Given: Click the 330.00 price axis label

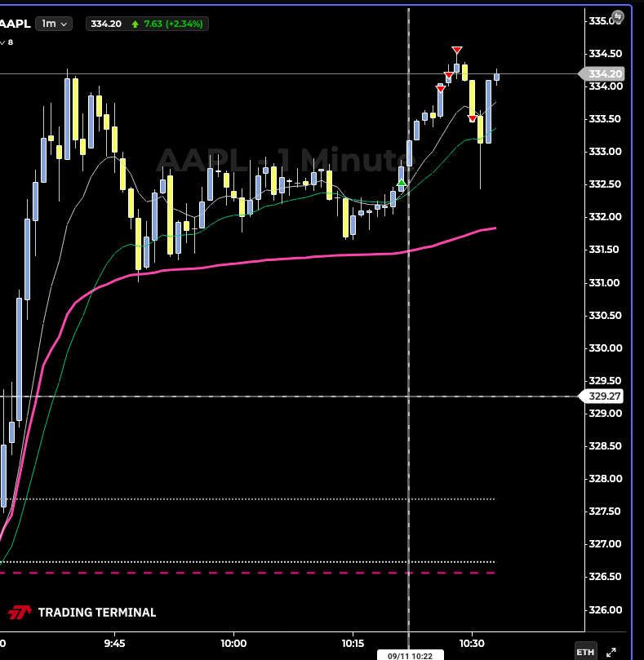Looking at the screenshot, I should [x=606, y=348].
